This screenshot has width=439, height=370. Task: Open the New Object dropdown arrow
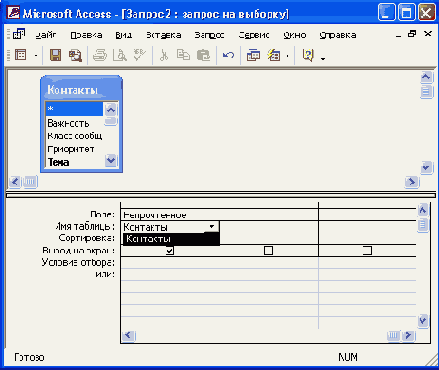287,56
